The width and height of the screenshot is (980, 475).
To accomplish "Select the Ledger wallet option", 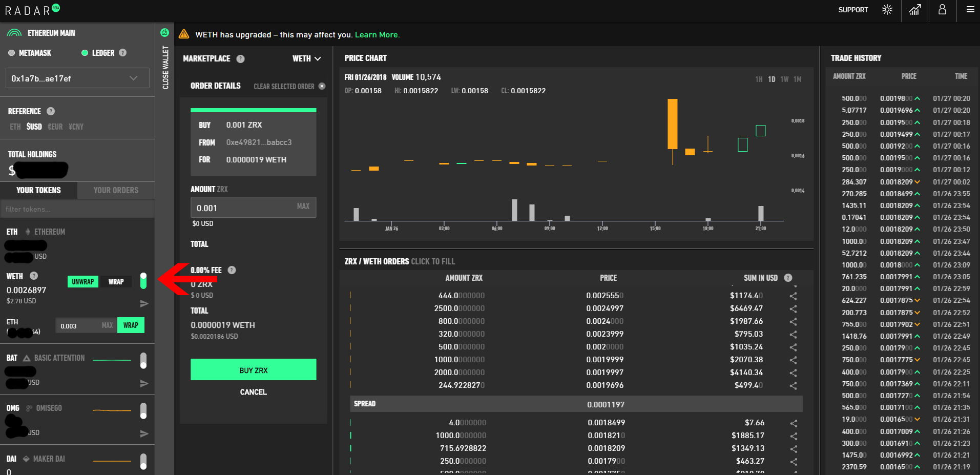I will pos(98,53).
